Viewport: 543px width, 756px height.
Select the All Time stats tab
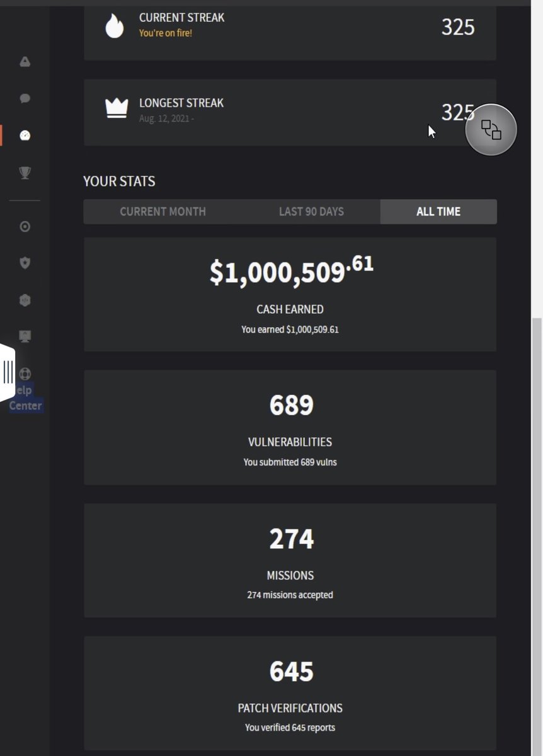(438, 212)
